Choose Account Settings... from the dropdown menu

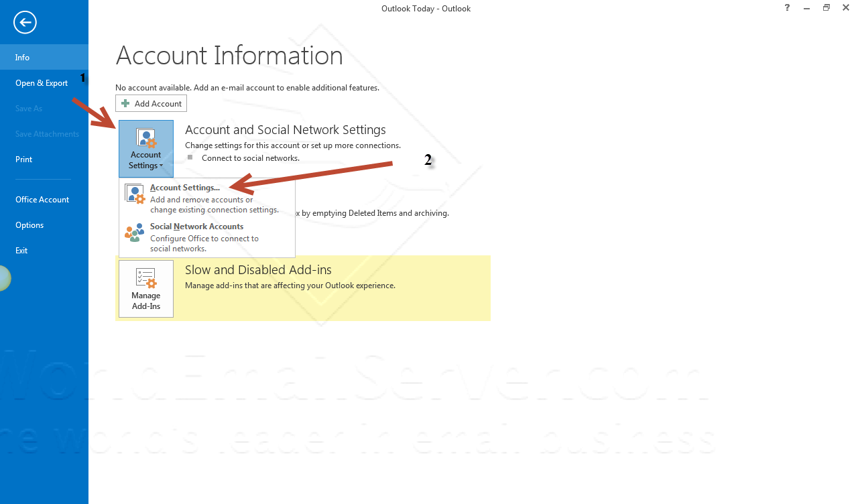click(x=206, y=198)
